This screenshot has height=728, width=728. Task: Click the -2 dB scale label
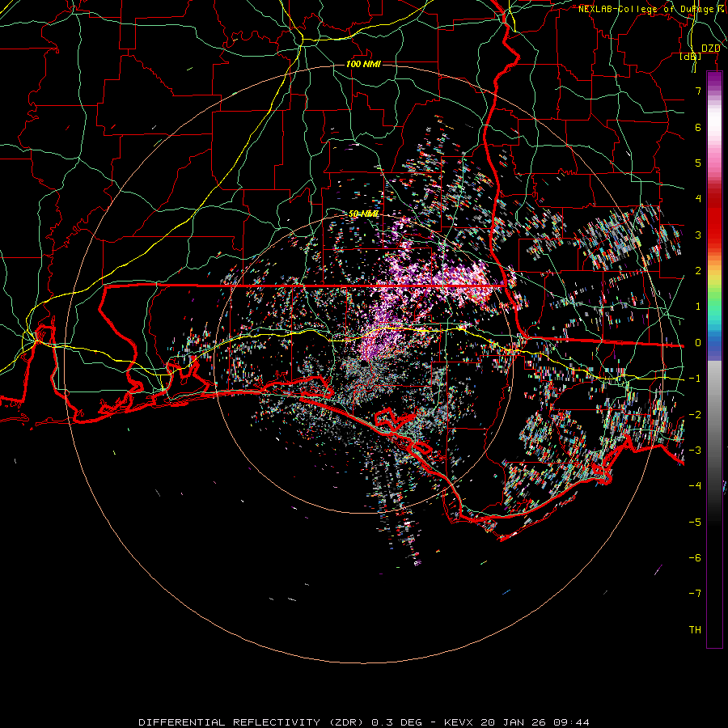coord(695,415)
